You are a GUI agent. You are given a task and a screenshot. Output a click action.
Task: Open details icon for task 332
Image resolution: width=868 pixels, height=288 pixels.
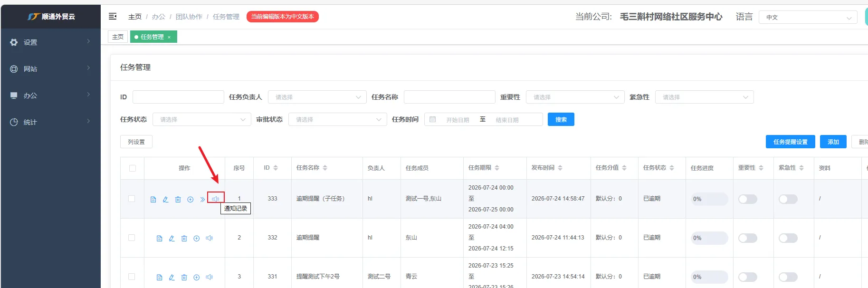pyautogui.click(x=159, y=239)
